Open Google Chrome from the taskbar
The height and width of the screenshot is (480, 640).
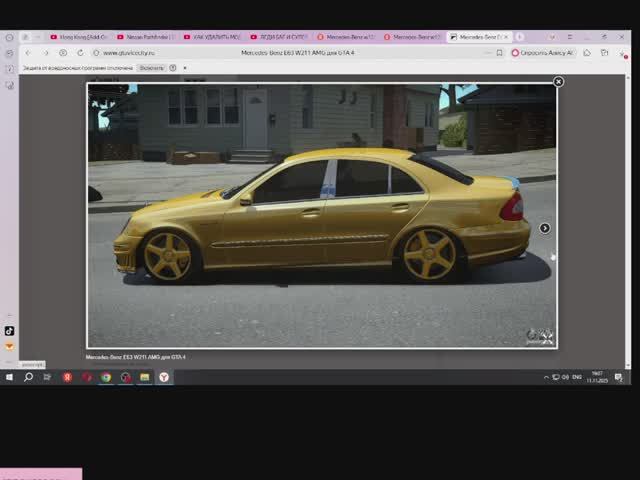click(x=106, y=377)
